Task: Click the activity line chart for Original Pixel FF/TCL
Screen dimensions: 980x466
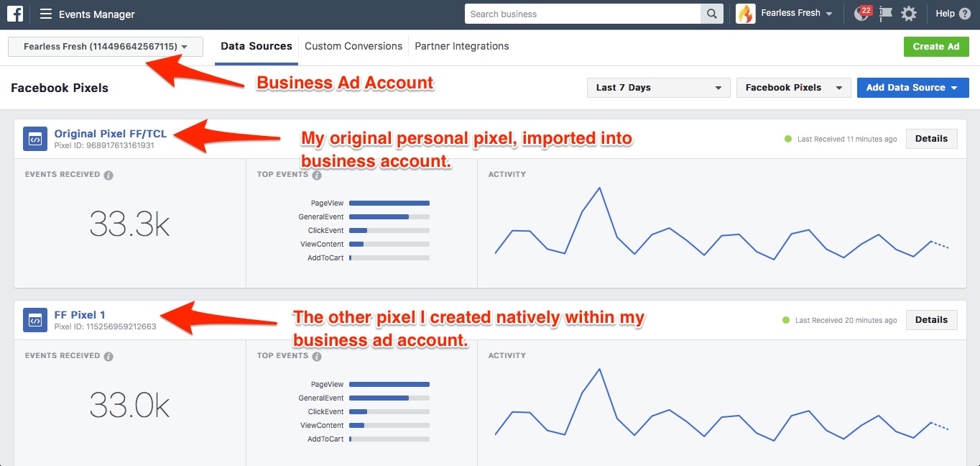Action: click(x=722, y=223)
